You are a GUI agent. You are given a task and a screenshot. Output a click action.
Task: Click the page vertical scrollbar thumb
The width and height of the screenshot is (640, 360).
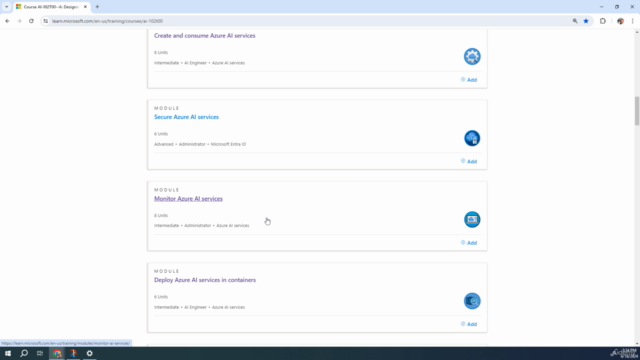(x=636, y=111)
